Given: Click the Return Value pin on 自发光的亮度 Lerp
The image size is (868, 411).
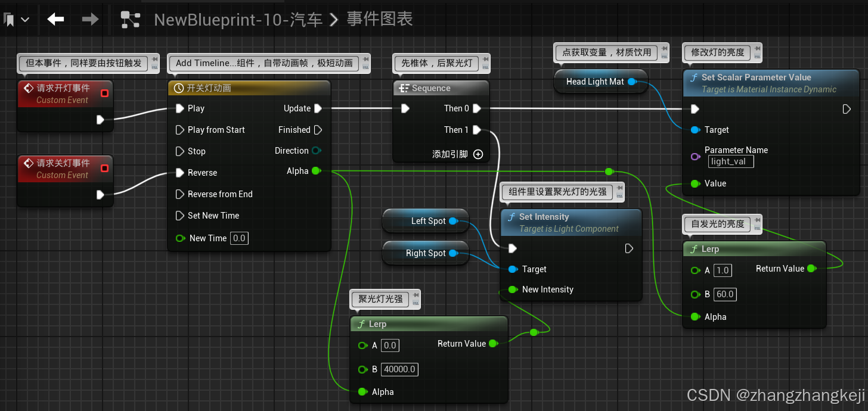Looking at the screenshot, I should coord(811,269).
